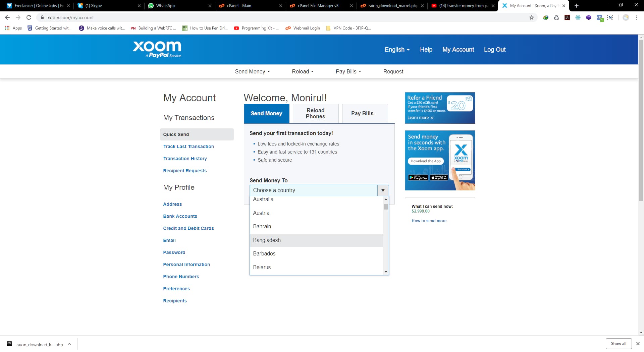This screenshot has width=644, height=352.
Task: Close the downloads bar
Action: (638, 344)
